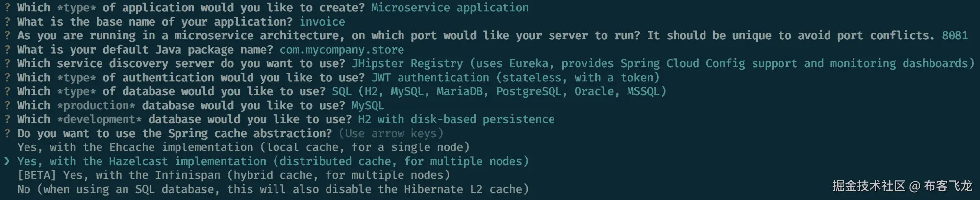980x200 pixels.
Task: Click the question mark before the application type prompt
Action: point(7,8)
